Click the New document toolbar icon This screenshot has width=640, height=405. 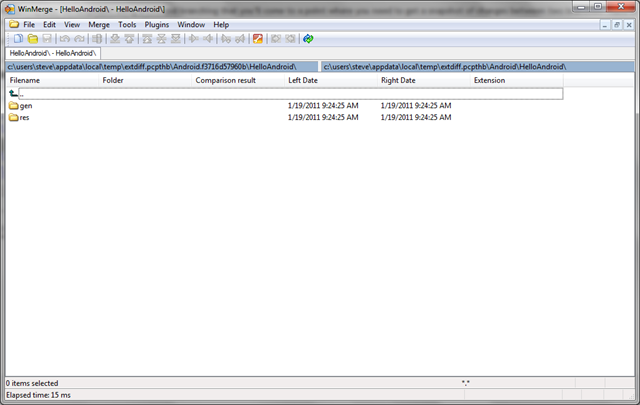[18, 39]
